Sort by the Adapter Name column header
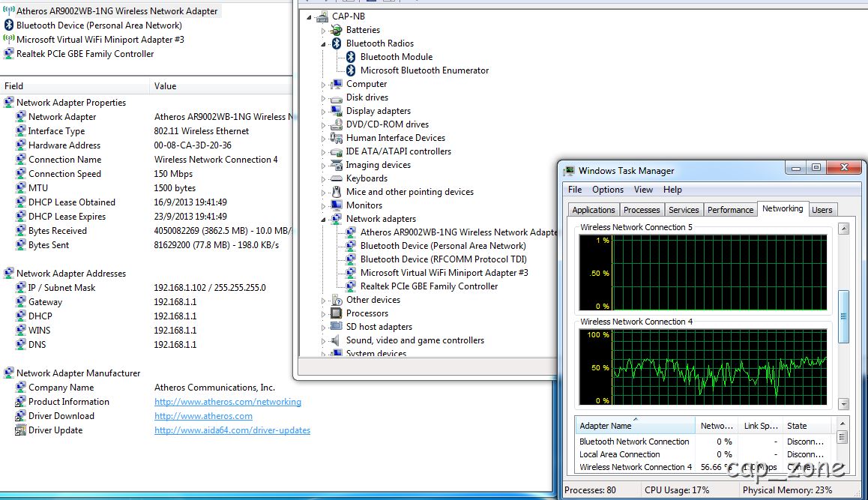868x500 pixels. pyautogui.click(x=635, y=425)
